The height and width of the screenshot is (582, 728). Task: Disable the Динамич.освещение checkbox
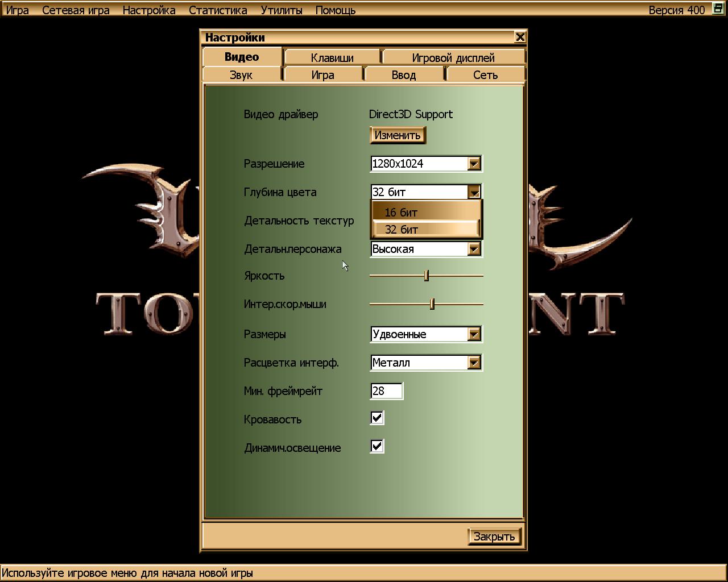[377, 447]
